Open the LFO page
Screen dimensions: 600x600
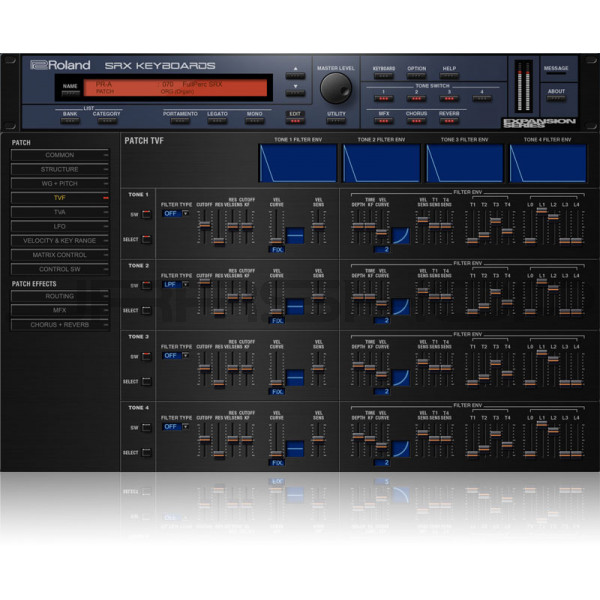tap(60, 227)
